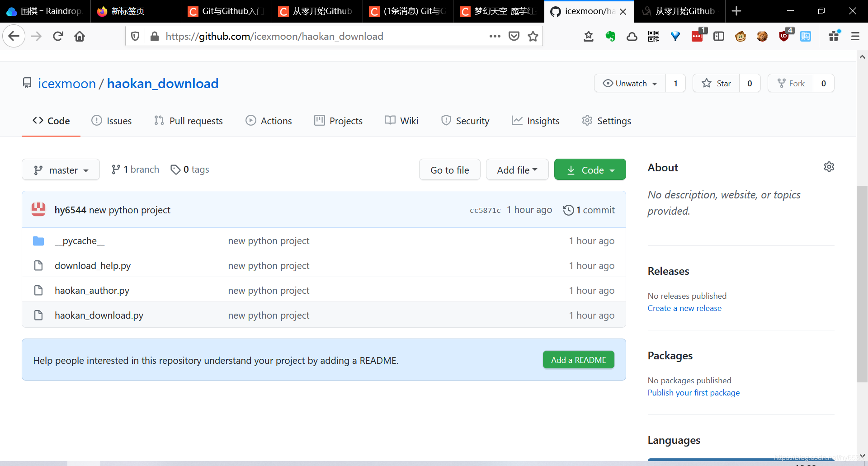Bookmark this page with the star icon
Image resolution: width=868 pixels, height=466 pixels.
tap(533, 36)
